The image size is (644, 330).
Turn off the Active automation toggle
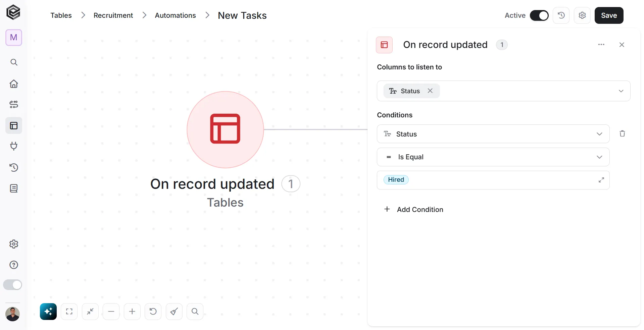click(539, 15)
